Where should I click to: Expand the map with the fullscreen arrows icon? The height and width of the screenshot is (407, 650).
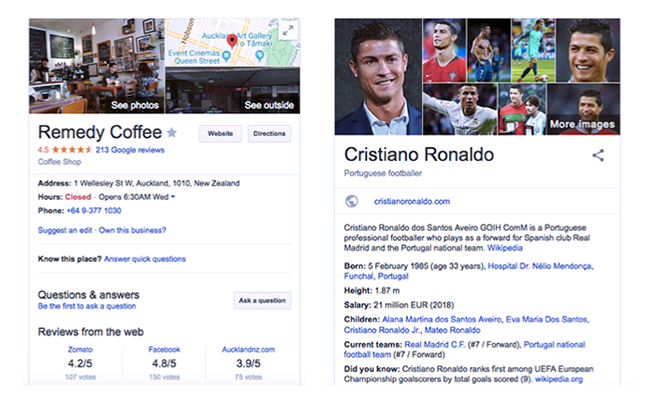[288, 30]
